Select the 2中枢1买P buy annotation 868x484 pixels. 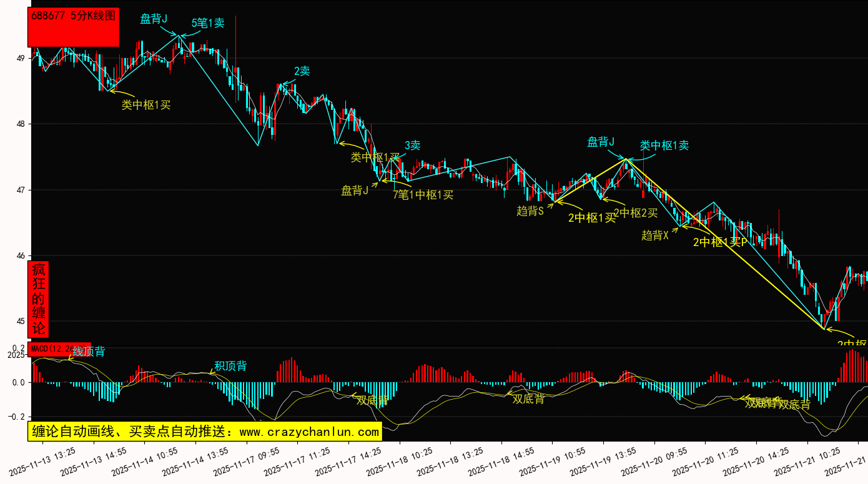click(x=720, y=242)
